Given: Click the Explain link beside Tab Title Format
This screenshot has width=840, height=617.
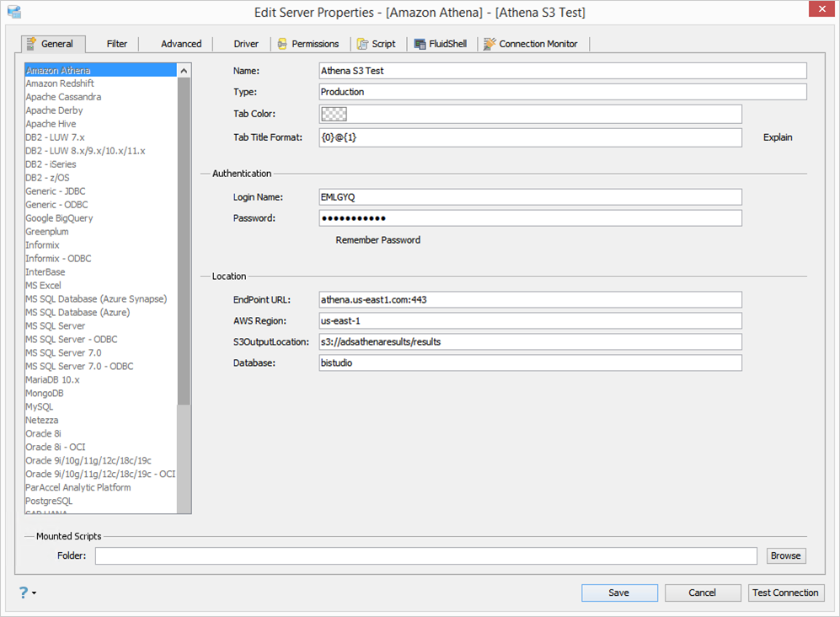Looking at the screenshot, I should coord(777,137).
